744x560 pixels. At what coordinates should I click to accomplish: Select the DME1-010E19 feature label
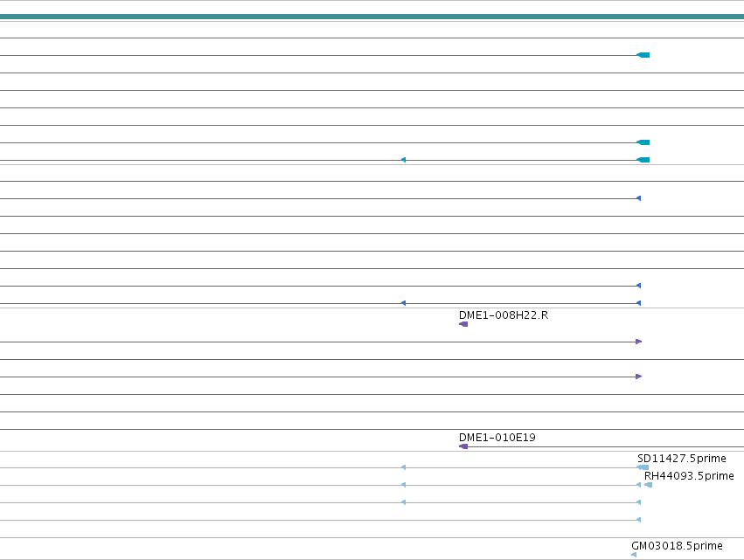pos(497,438)
